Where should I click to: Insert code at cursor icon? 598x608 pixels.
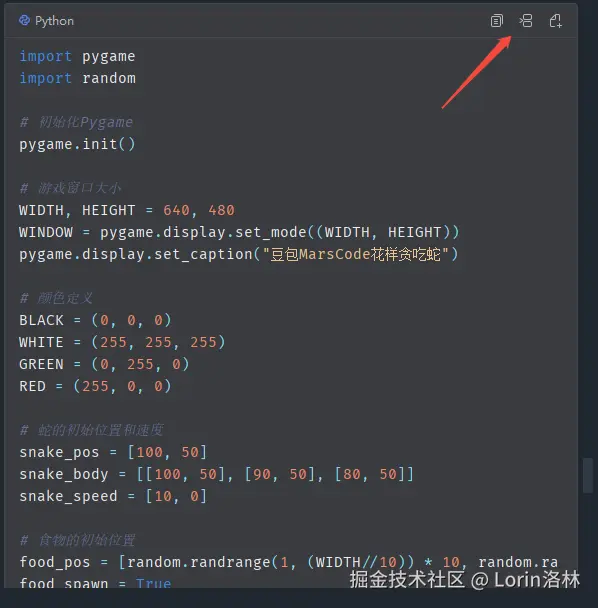pyautogui.click(x=526, y=21)
